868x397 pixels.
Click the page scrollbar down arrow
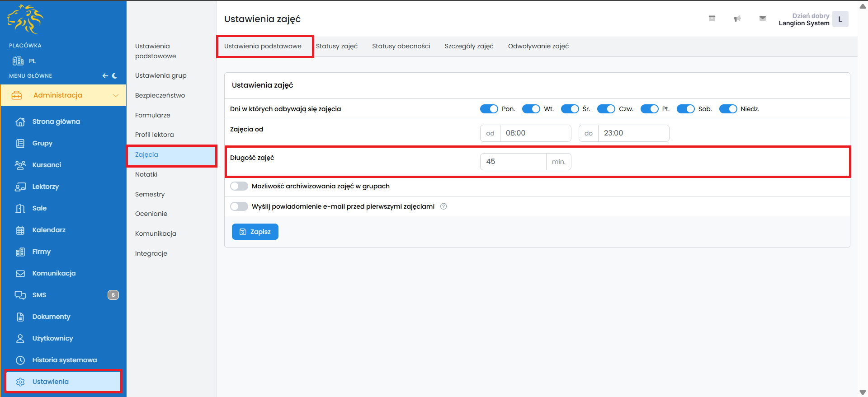click(863, 392)
